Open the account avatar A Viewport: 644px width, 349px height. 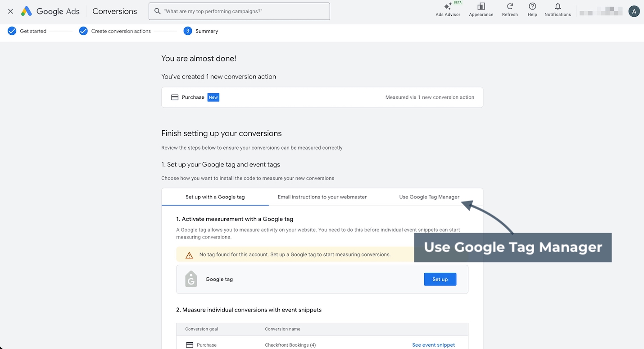(634, 11)
